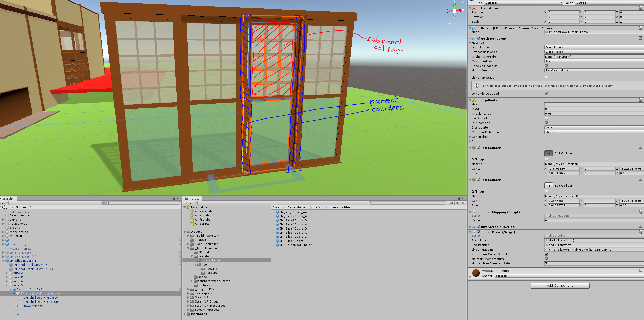Click Search by Type icon in Project panel
Screen dimensions: 644x320
[452, 203]
